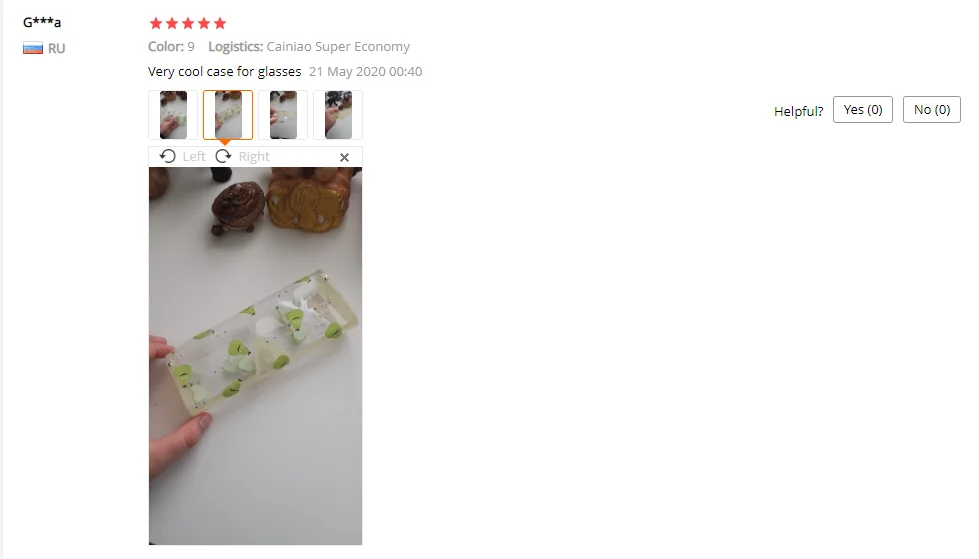
Task: Click the rotate left arrow icon
Action: pos(167,156)
